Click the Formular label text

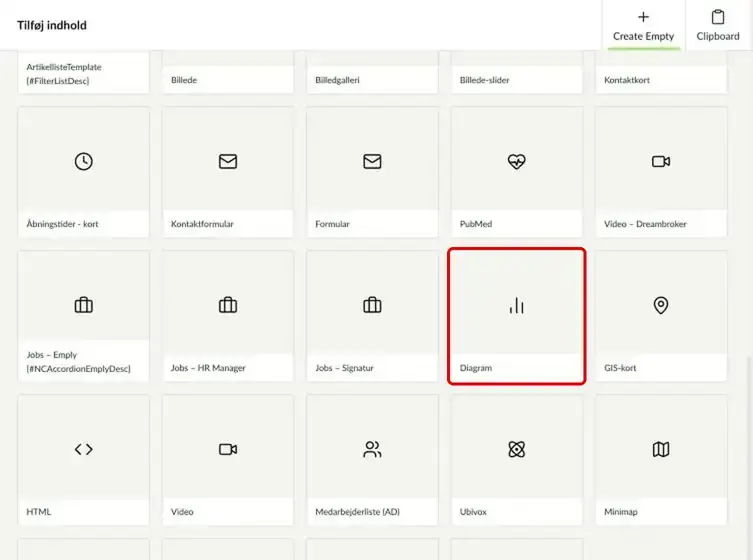(x=332, y=224)
